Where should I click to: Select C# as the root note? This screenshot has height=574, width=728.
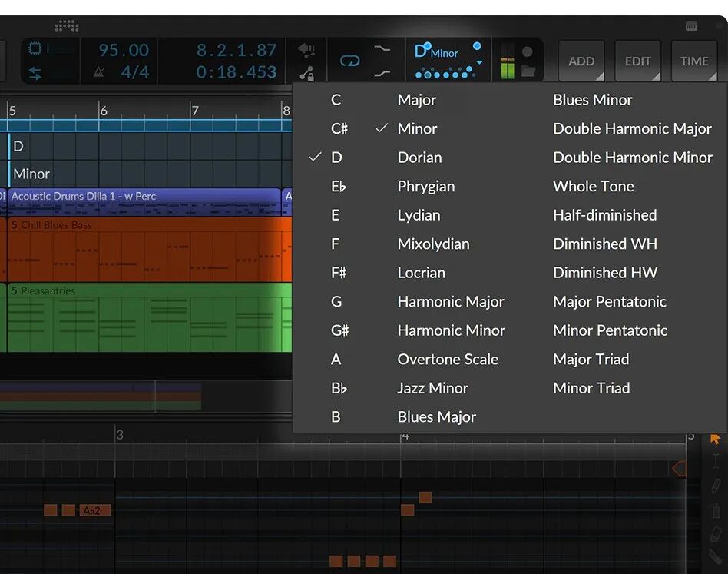click(x=339, y=128)
